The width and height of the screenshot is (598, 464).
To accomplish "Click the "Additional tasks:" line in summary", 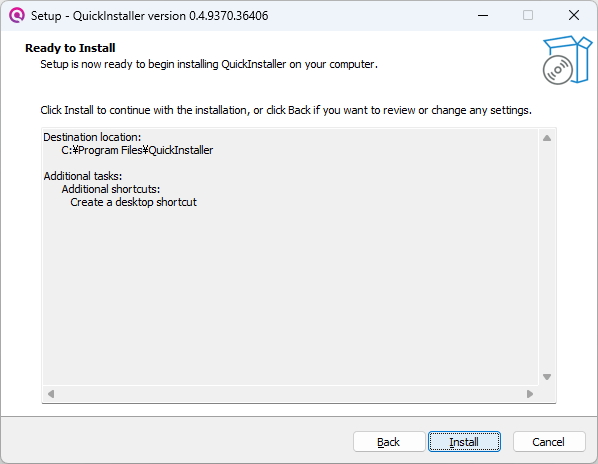I will (83, 176).
